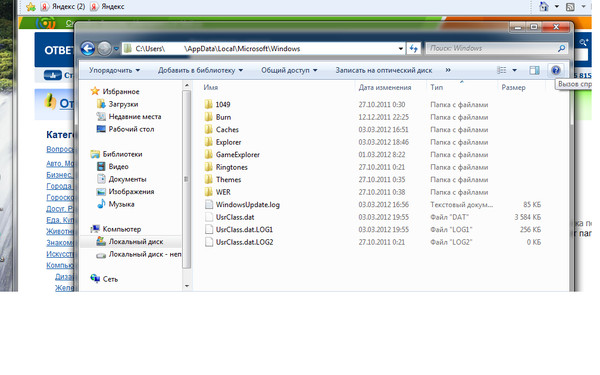Open the dropdown arrow next to browser home icon

tap(557, 7)
